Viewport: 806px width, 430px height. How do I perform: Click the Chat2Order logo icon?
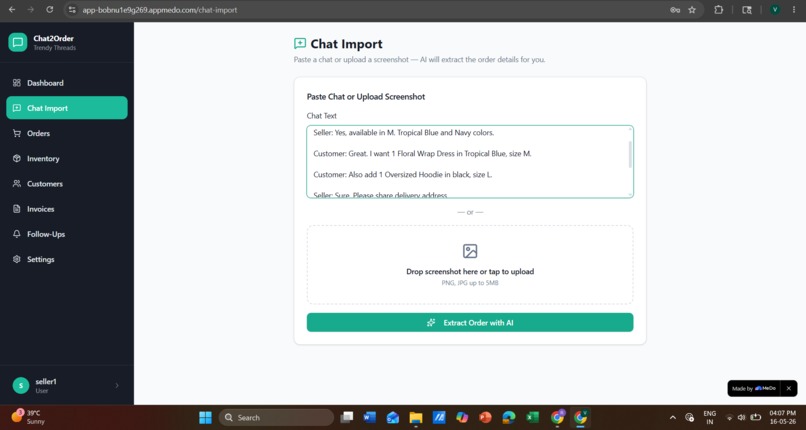click(17, 42)
